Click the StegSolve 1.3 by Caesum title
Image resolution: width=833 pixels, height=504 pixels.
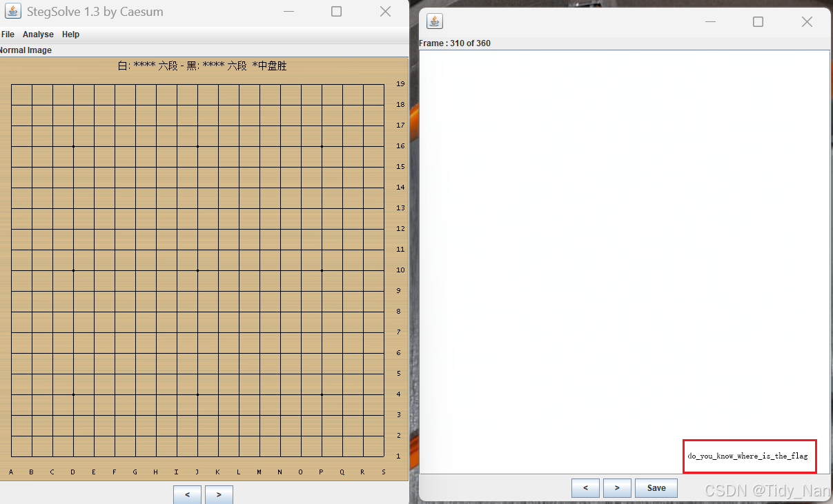pos(95,12)
